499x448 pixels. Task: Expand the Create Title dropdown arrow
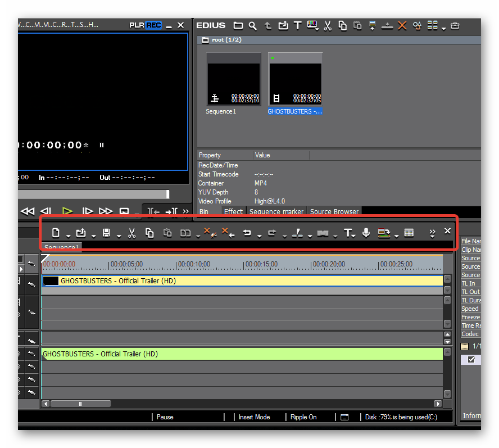coord(354,236)
